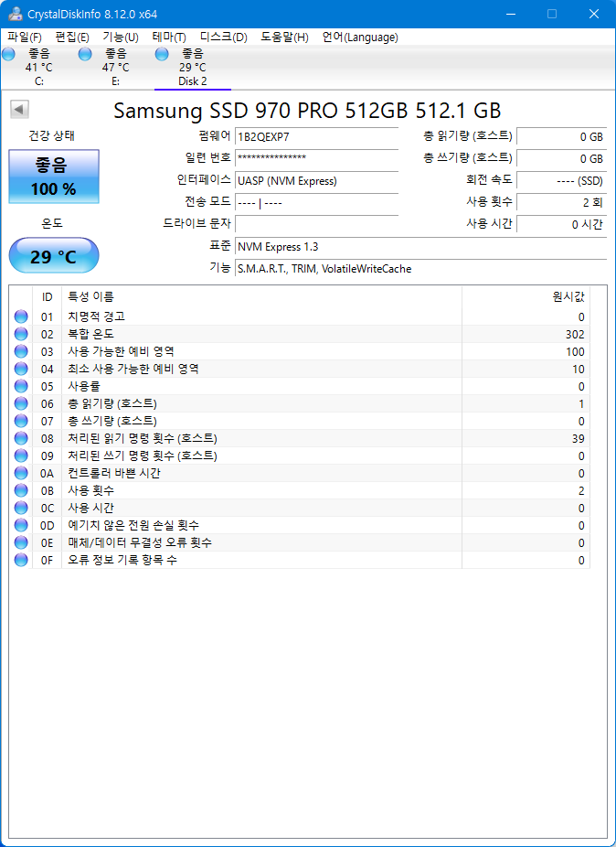The width and height of the screenshot is (616, 847).
Task: Click status orb for 0E 매체/데이터 무결성 오류
Action: point(21,542)
